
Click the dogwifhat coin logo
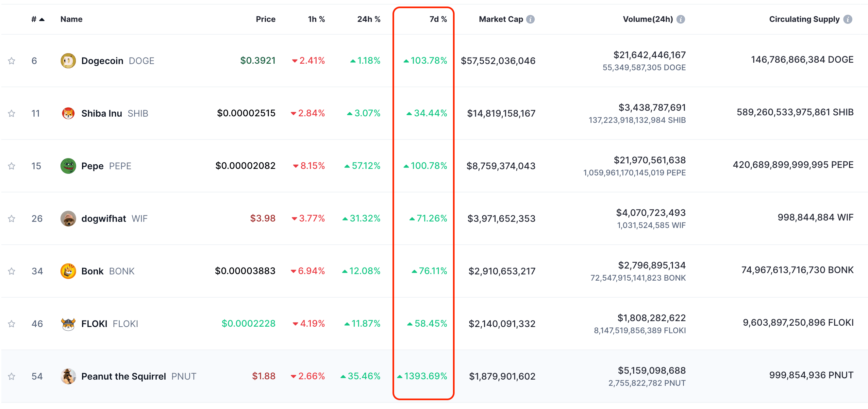tap(68, 218)
